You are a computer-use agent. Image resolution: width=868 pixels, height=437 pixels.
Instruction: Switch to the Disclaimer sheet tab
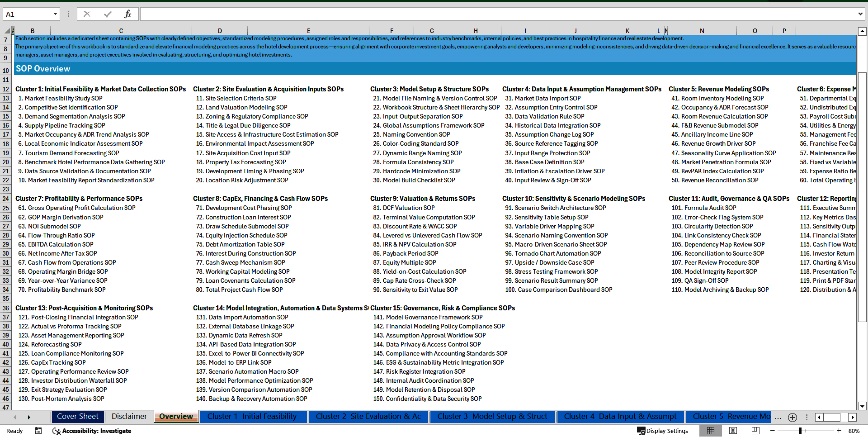coord(129,416)
